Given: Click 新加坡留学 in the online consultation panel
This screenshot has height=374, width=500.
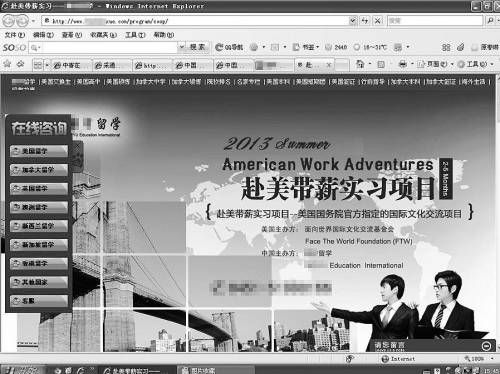Looking at the screenshot, I should click(39, 244).
